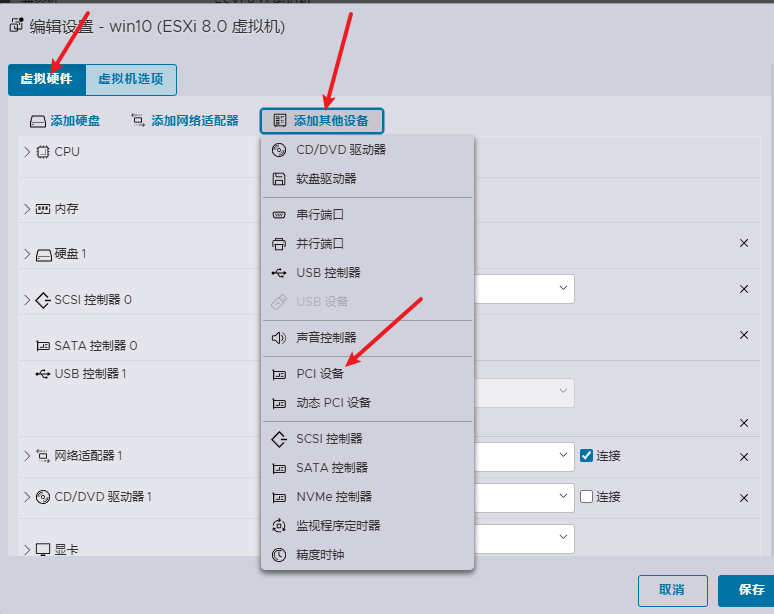The width and height of the screenshot is (774, 614).
Task: Click the floppy drive (软盘驱动器) icon
Action: (279, 179)
